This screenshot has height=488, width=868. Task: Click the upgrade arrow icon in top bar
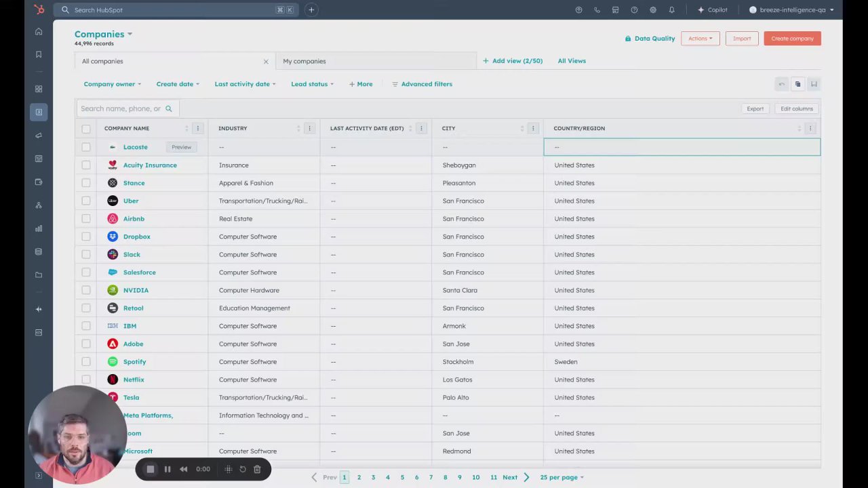[578, 9]
